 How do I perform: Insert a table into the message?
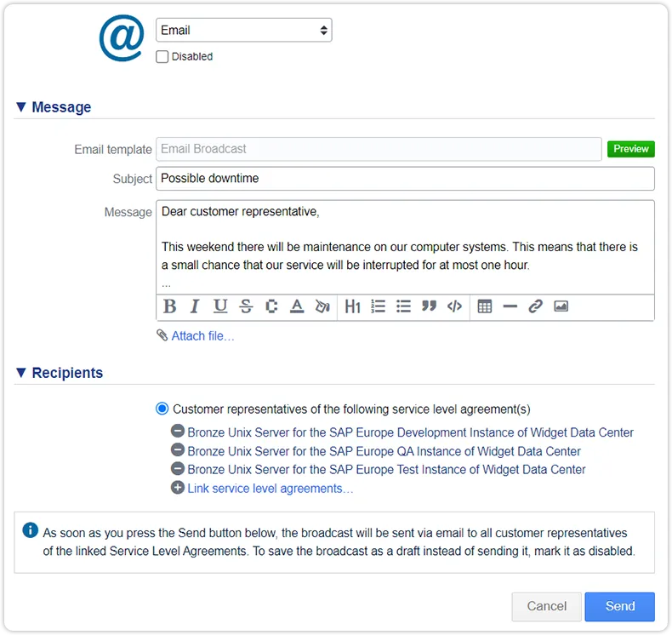tap(485, 306)
